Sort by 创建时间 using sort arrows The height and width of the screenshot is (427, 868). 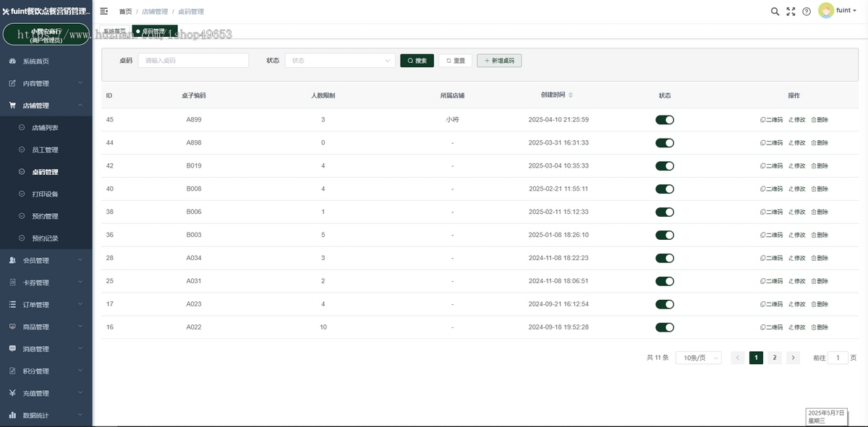tap(571, 95)
